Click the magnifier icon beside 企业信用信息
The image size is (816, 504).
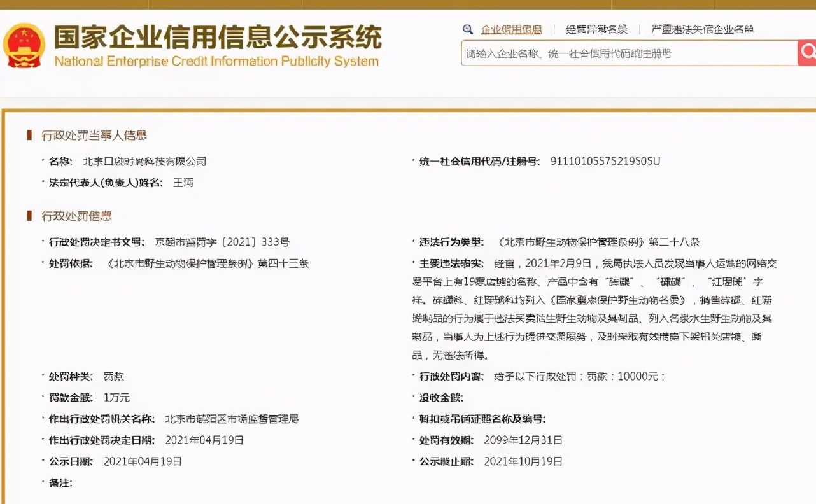468,29
